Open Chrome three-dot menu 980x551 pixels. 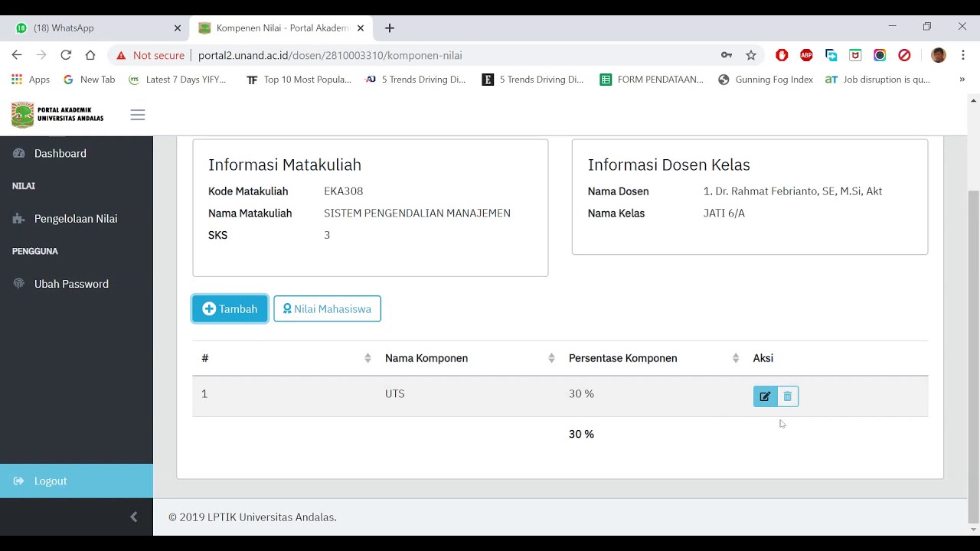pyautogui.click(x=963, y=55)
